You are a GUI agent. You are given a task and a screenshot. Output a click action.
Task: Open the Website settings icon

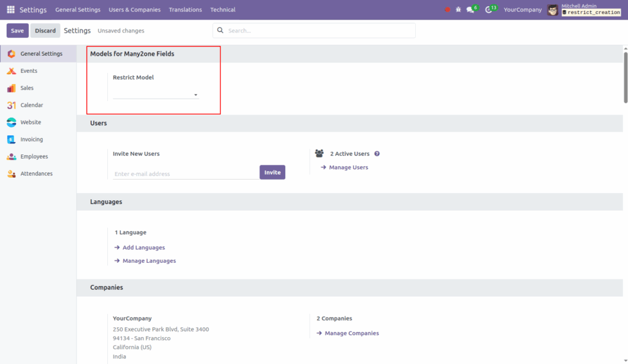[x=11, y=122]
